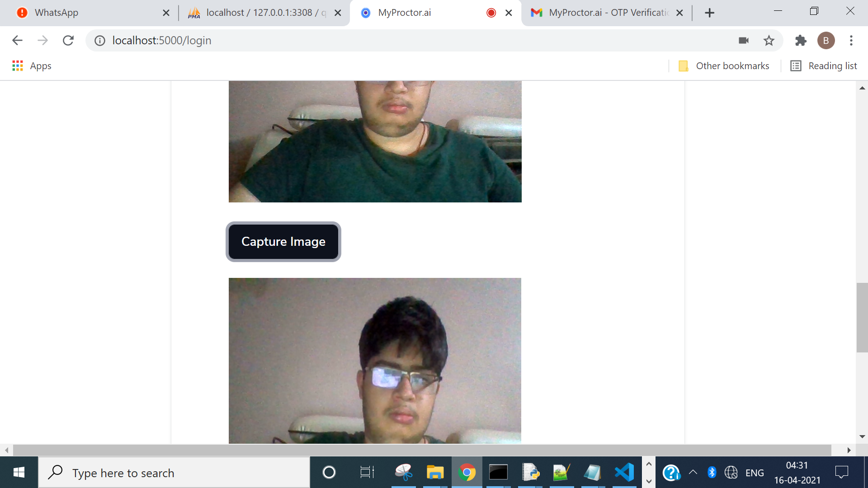This screenshot has width=868, height=488.
Task: Show hidden system tray icons
Action: click(x=693, y=473)
